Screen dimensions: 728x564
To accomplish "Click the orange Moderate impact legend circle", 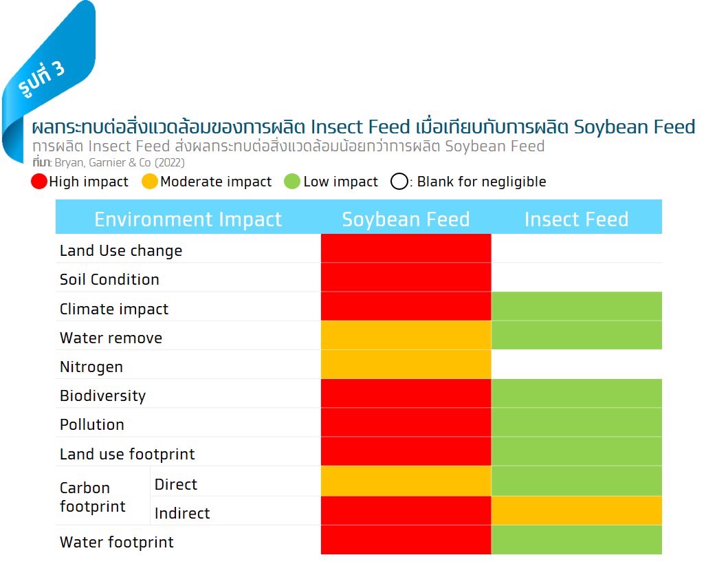I will click(x=149, y=181).
